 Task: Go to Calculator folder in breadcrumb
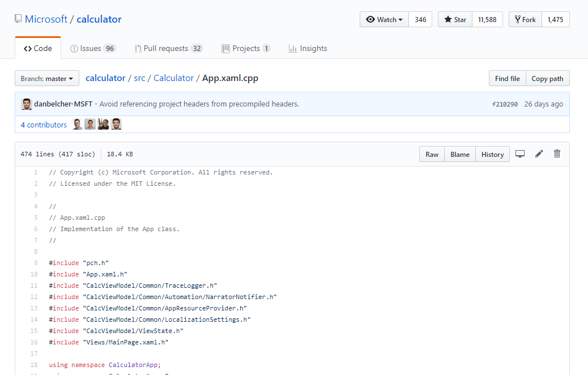(174, 78)
